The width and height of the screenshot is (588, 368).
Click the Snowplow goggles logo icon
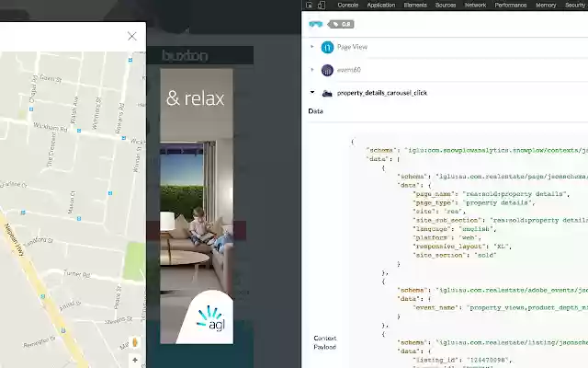pos(316,25)
